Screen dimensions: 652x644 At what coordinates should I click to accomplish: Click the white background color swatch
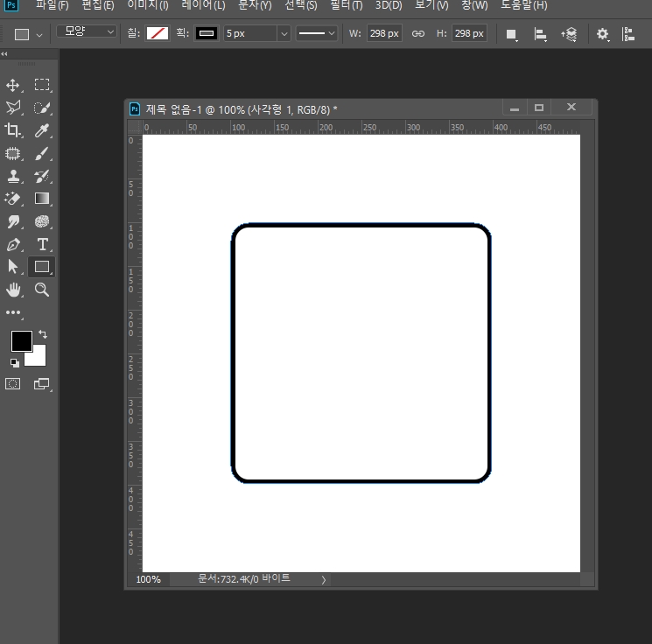39,359
